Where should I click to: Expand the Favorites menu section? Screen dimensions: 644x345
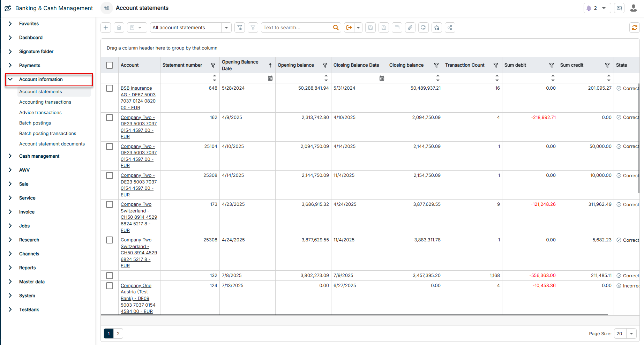[x=10, y=24]
